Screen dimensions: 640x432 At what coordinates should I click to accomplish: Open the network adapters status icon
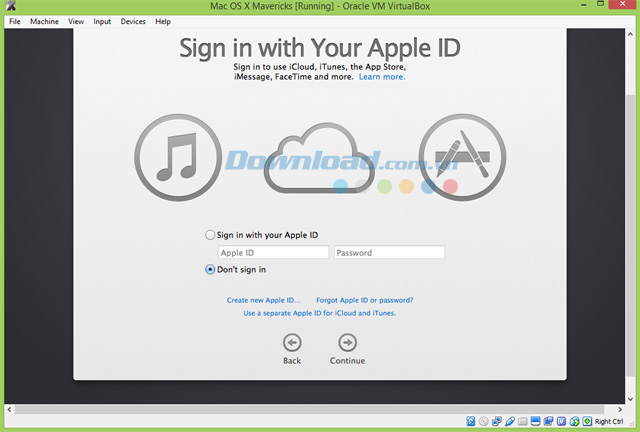pos(497,421)
